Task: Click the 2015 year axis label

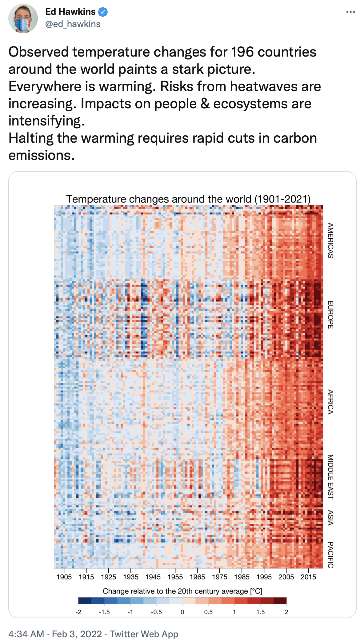Action: coord(308,577)
